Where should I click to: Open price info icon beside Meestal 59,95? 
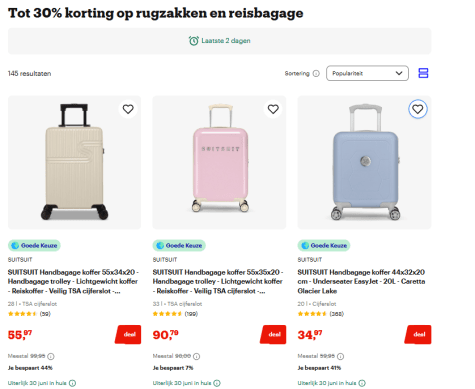[x=340, y=356]
